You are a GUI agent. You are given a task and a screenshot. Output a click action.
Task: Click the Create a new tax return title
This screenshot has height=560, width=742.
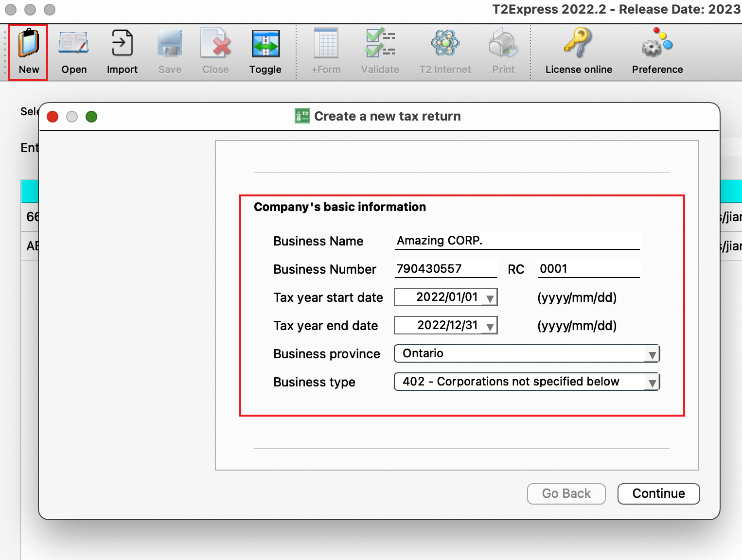388,116
